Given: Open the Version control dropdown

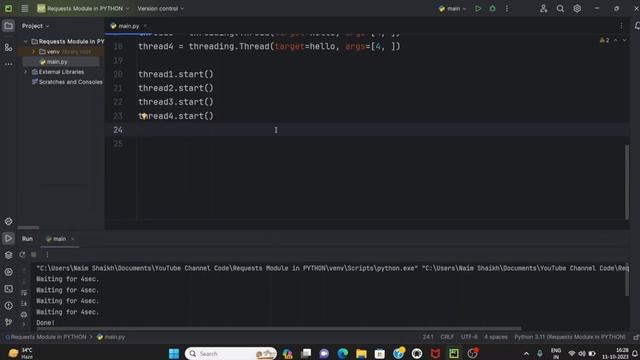Looking at the screenshot, I should (160, 8).
